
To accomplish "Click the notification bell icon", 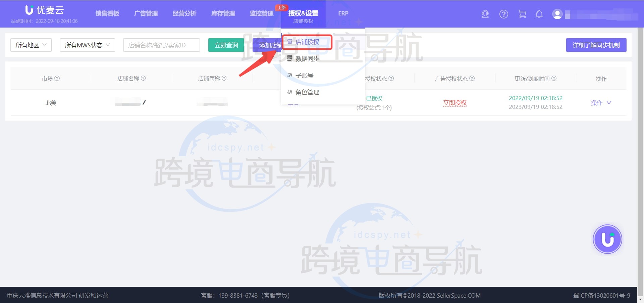I will point(539,14).
